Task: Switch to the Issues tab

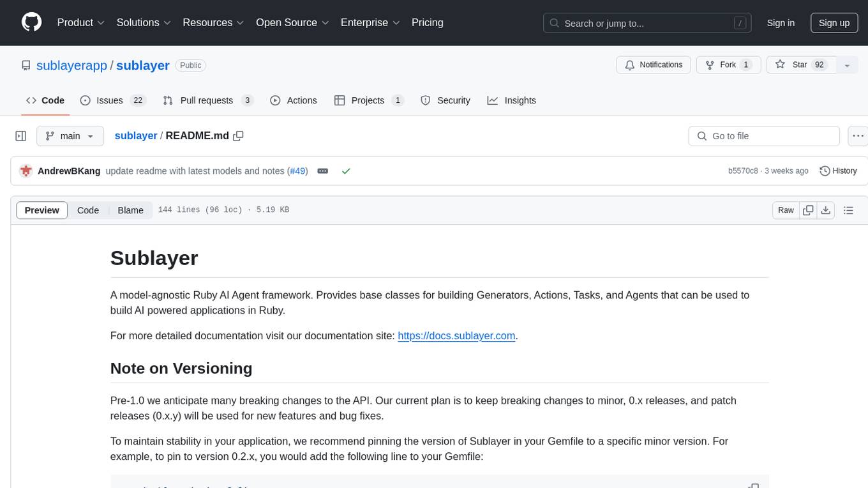Action: 113,100
